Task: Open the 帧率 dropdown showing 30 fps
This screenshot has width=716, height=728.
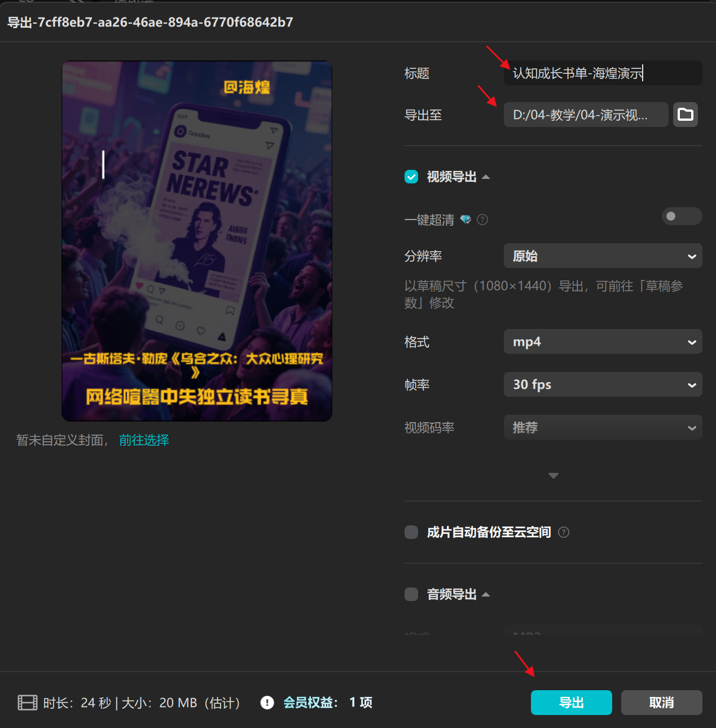Action: 603,384
